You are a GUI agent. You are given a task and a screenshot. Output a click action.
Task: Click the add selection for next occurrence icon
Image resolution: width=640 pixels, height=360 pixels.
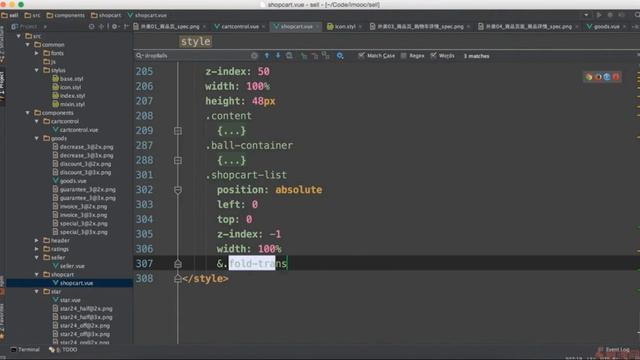[304, 56]
